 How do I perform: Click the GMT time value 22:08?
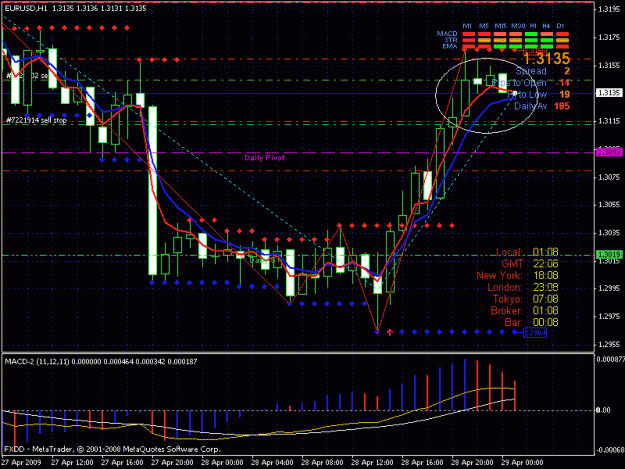(x=545, y=263)
